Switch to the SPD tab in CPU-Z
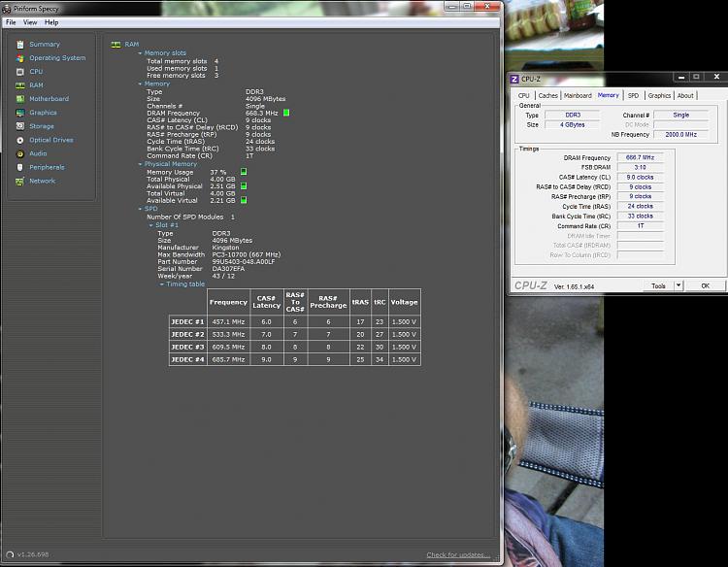The height and width of the screenshot is (567, 728). [633, 96]
